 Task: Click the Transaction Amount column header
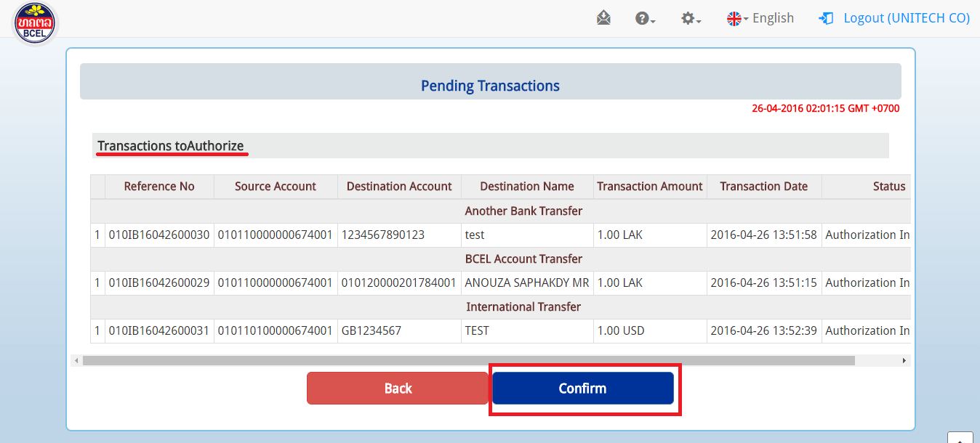[x=650, y=187]
